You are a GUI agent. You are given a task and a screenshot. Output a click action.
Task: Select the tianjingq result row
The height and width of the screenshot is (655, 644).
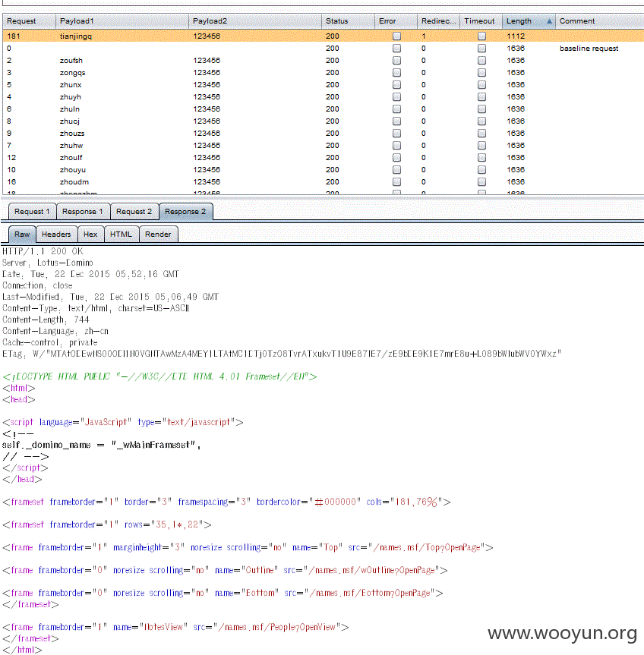click(x=323, y=36)
